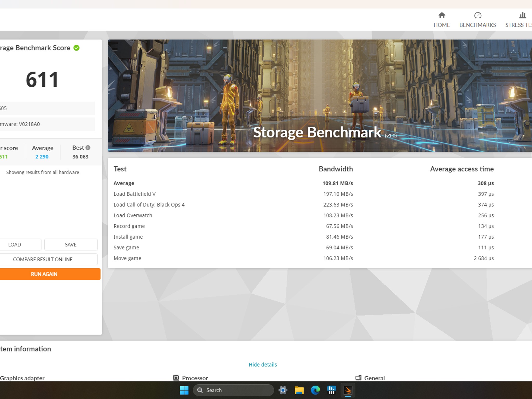This screenshot has height=399, width=532.
Task: Click the Save game row label
Action: click(x=126, y=248)
